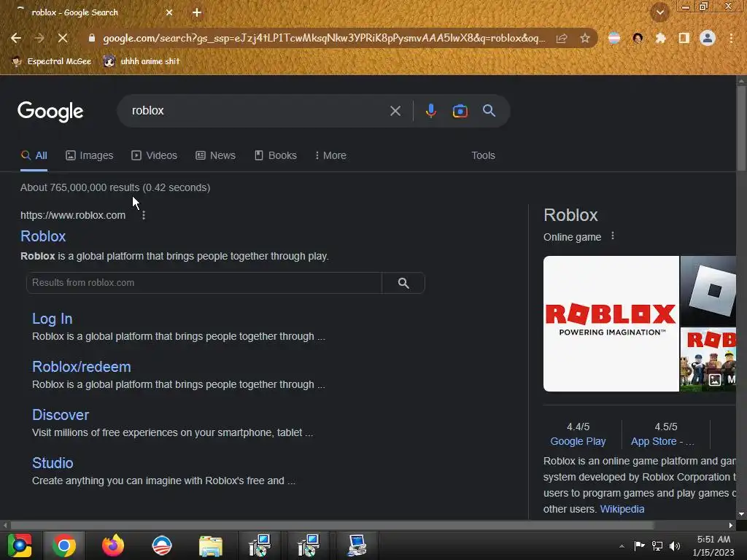Screen dimensions: 747x560
Task: Open the round striped logo taskbar app
Action: [161, 545]
